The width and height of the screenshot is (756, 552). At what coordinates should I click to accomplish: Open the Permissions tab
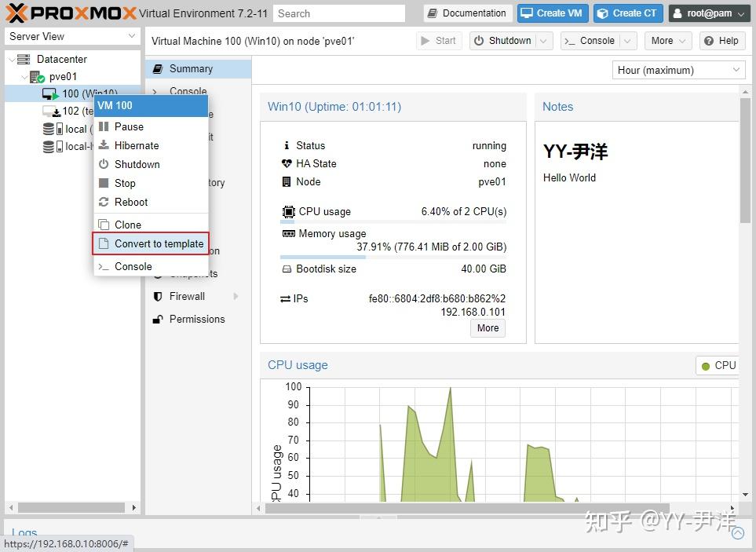[x=198, y=319]
